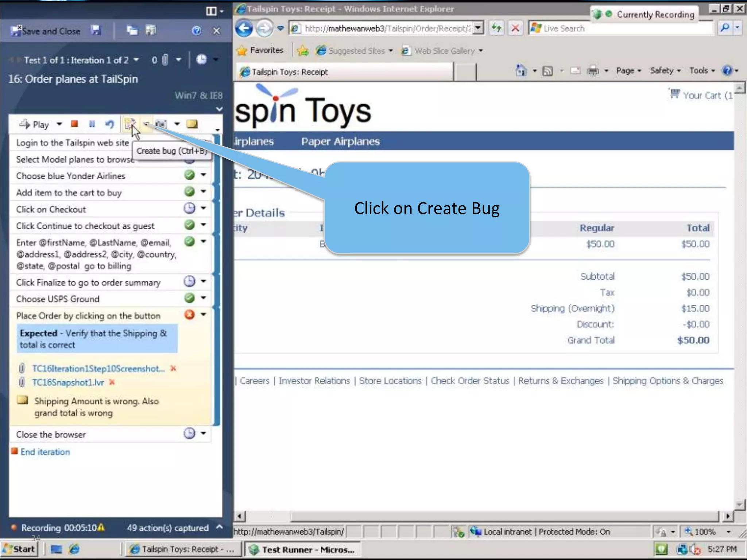The image size is (747, 560).
Task: Click the undo/reset arrow icon in test toolbar
Action: tap(109, 124)
